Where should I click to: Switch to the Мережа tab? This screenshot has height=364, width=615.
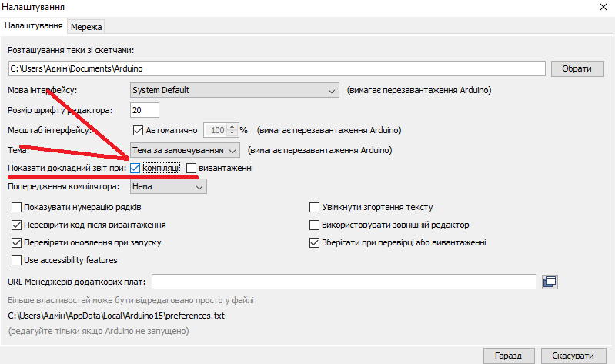point(85,26)
